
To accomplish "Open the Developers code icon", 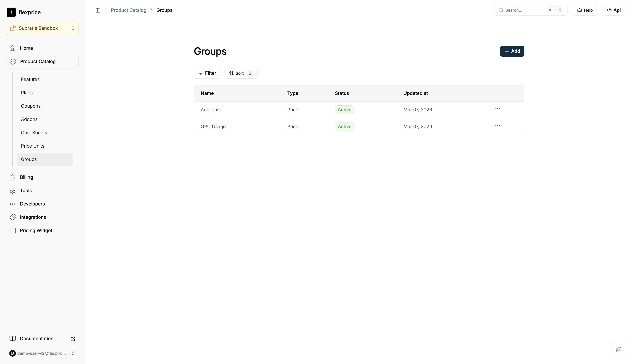I will (13, 204).
